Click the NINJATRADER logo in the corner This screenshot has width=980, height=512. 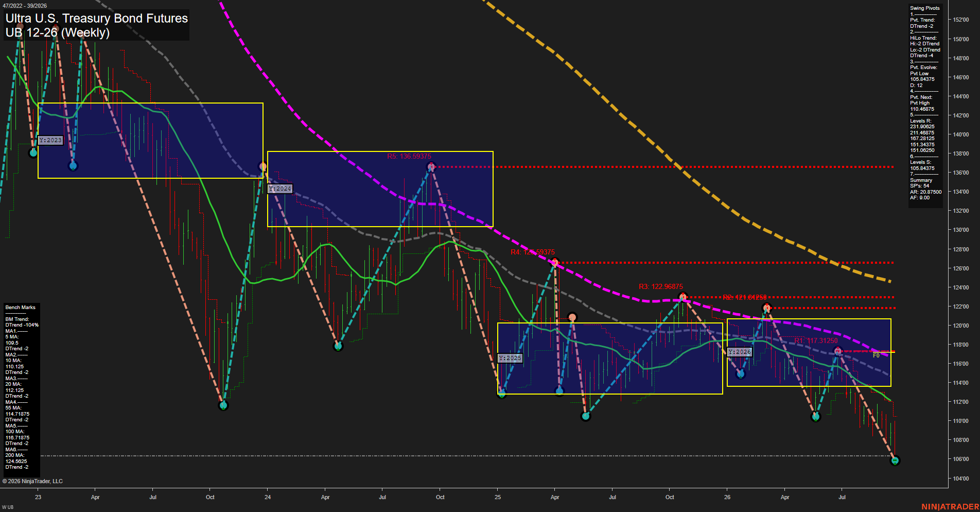point(950,507)
